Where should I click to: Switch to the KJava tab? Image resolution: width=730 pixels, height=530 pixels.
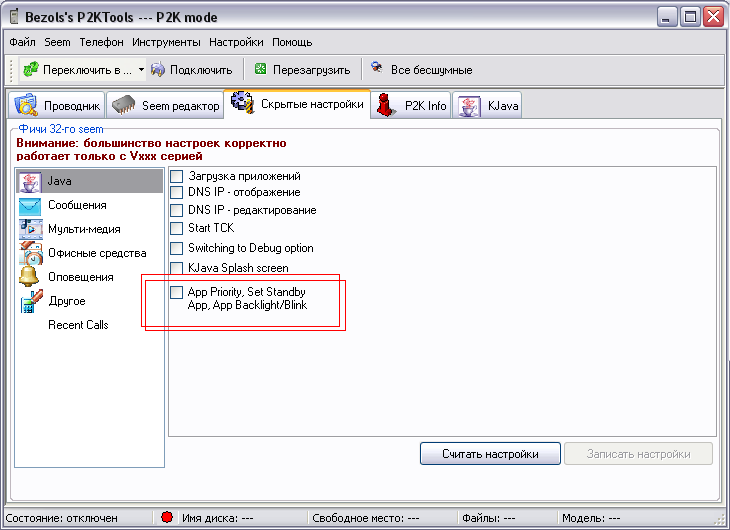[487, 105]
